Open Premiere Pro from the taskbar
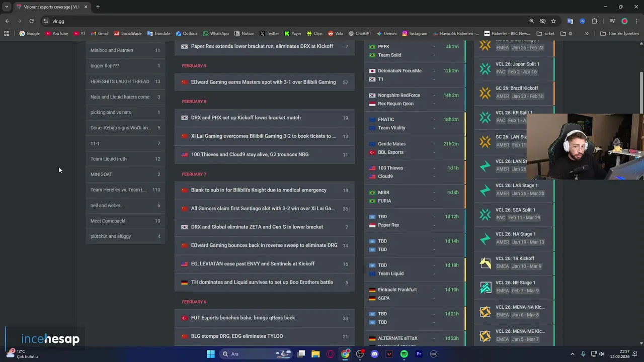This screenshot has width=644, height=362. pyautogui.click(x=419, y=354)
